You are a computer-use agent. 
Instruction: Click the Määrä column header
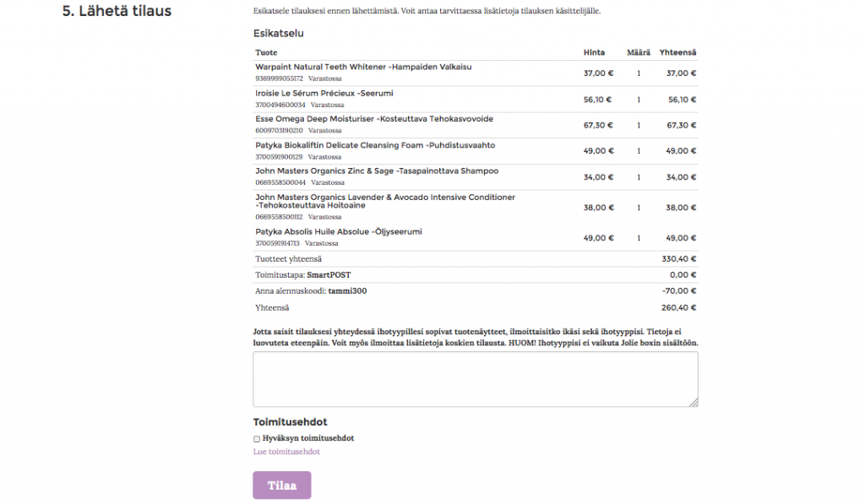(638, 52)
